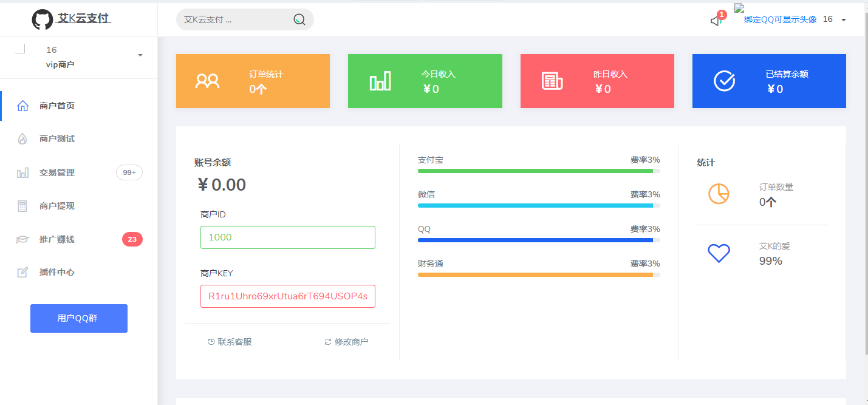Viewport: 868px width, 405px height.
Task: Click the notification speaker icon with badge 1
Action: point(714,20)
